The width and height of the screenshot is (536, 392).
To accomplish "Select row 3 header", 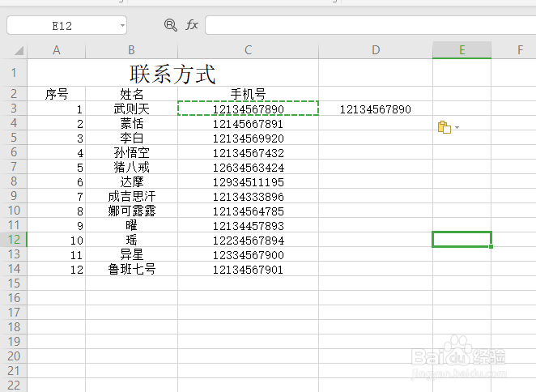I will tap(14, 109).
